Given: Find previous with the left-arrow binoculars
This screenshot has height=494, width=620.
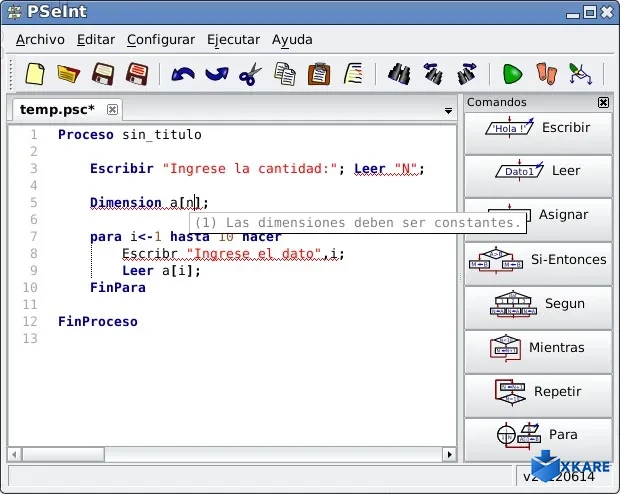Looking at the screenshot, I should click(433, 74).
